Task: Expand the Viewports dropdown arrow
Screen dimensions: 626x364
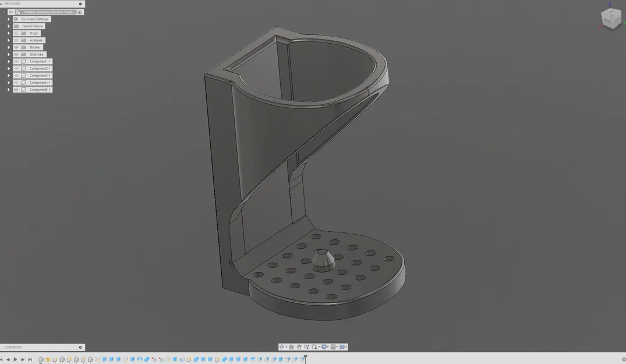Action: [x=346, y=347]
